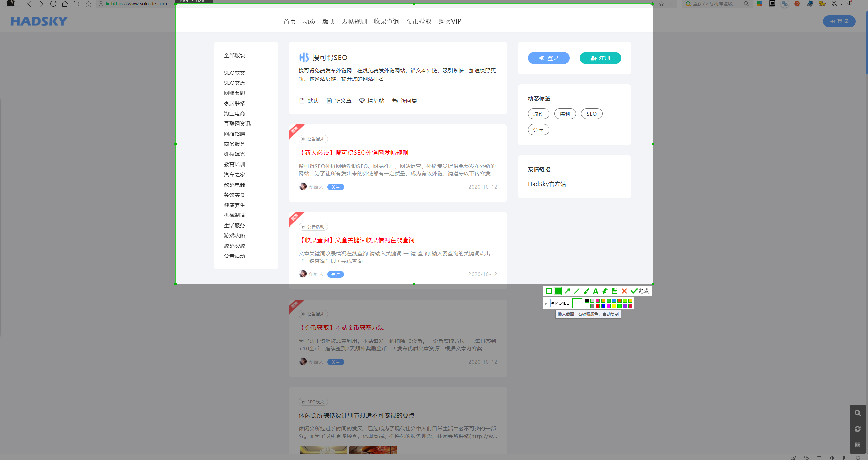Open 动态 in the navigation bar
Image resolution: width=868 pixels, height=460 pixels.
[x=309, y=21]
